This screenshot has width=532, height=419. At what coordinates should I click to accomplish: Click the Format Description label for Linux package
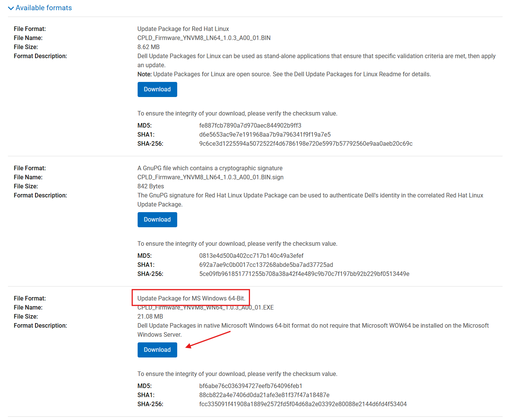pos(40,56)
